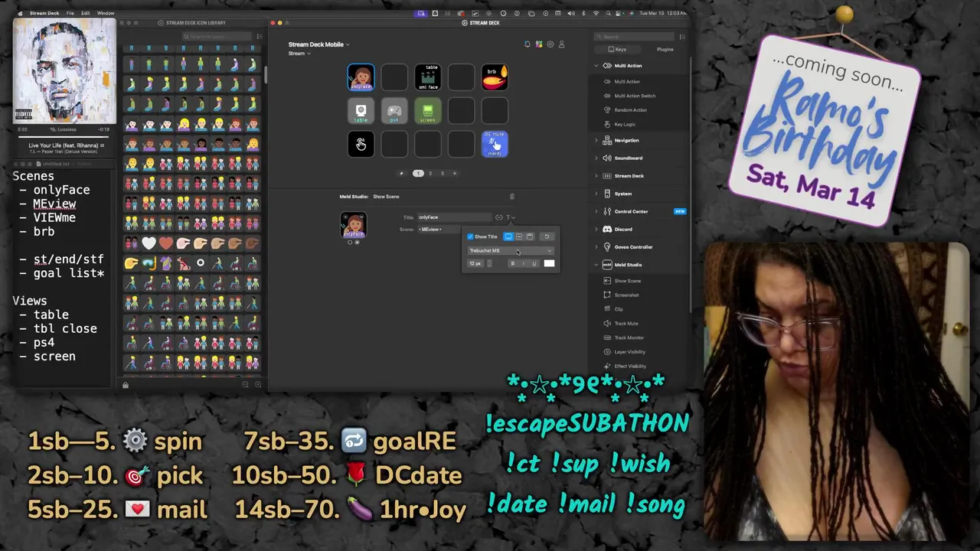Select the Multi Action Switch action
The width and height of the screenshot is (980, 551).
pos(635,96)
